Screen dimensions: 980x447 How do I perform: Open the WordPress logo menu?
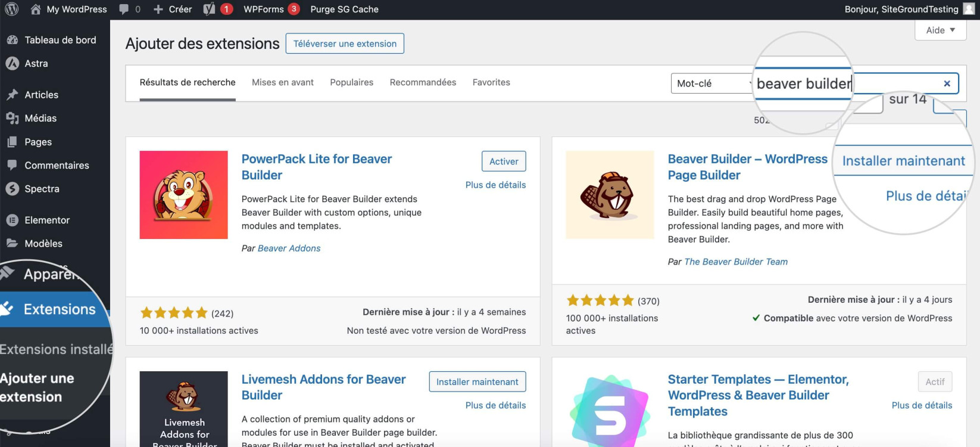pyautogui.click(x=12, y=9)
